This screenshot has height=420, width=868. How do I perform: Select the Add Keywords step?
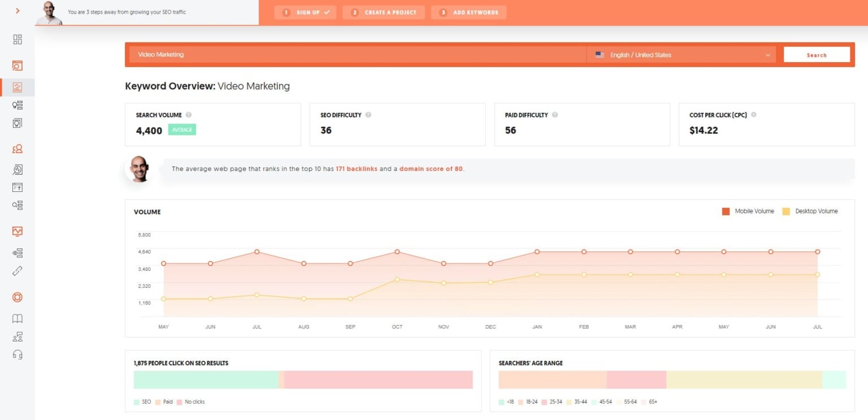[468, 12]
